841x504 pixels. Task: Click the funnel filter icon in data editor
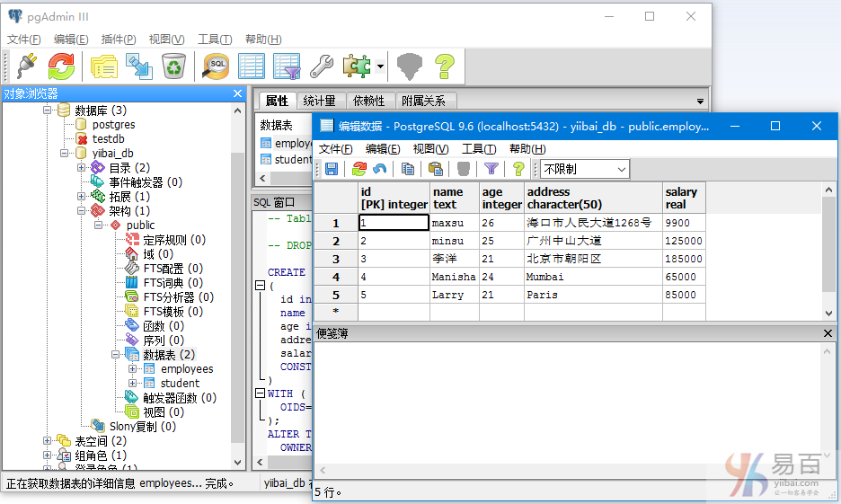point(491,169)
